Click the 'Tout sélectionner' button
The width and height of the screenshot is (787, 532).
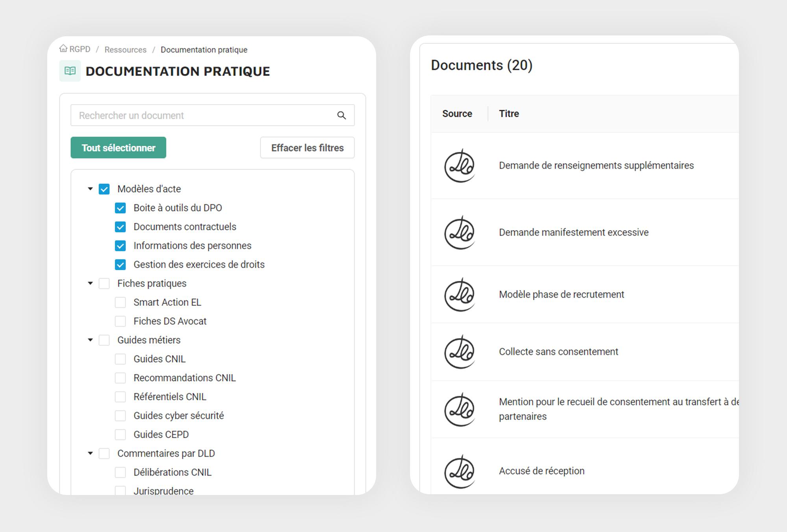(118, 147)
